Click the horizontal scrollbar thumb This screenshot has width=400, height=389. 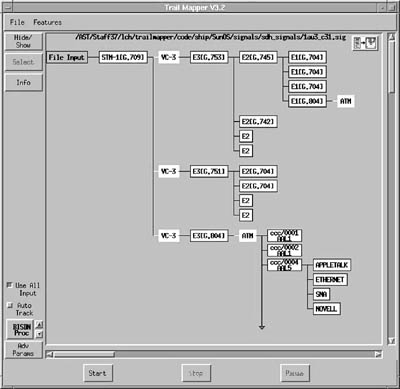84,355
